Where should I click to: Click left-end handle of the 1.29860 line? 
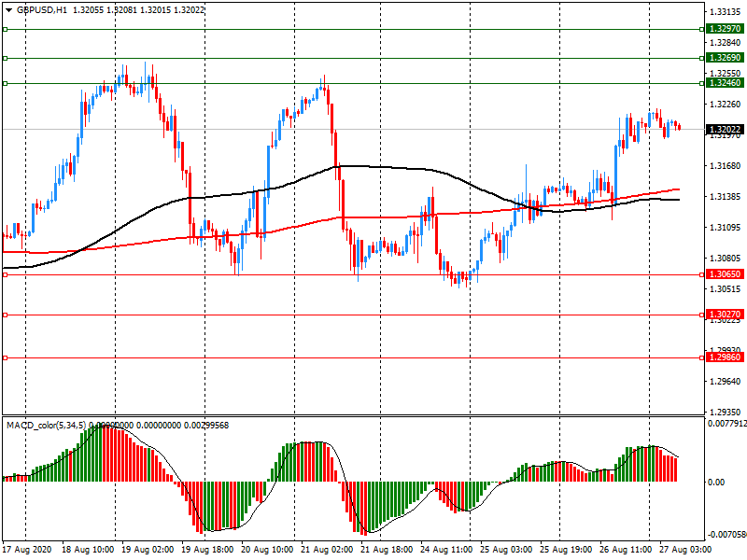click(x=5, y=357)
